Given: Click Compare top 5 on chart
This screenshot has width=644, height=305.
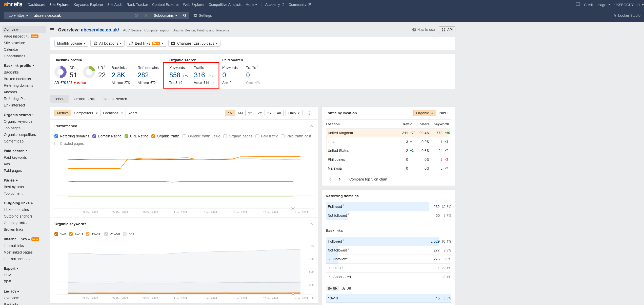Looking at the screenshot, I should pos(368,179).
